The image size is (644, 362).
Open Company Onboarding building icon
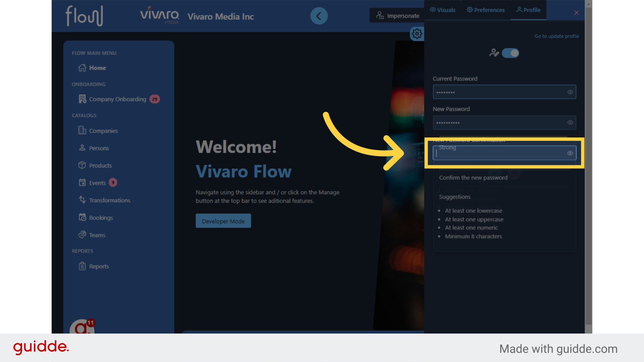(82, 99)
